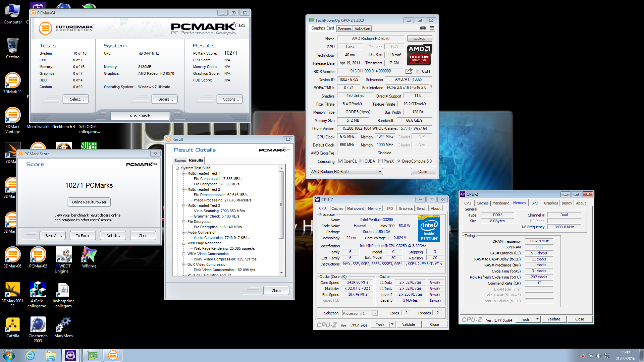Open Tools dropdown arrow in left CPU-Z
This screenshot has height=362, width=644.
tap(392, 324)
